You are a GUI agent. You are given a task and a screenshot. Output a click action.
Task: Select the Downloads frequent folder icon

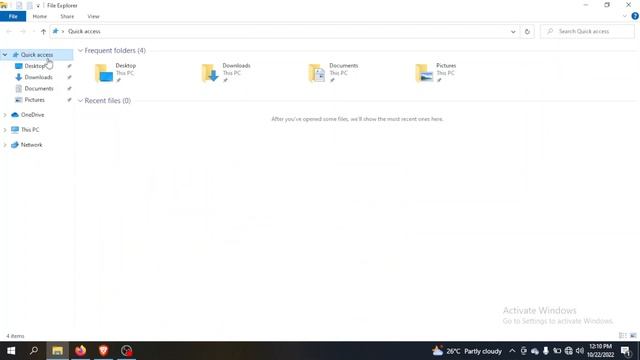pos(210,73)
